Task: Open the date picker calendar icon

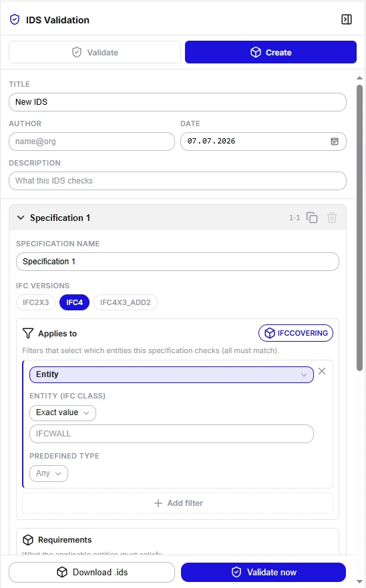Action: tap(335, 141)
